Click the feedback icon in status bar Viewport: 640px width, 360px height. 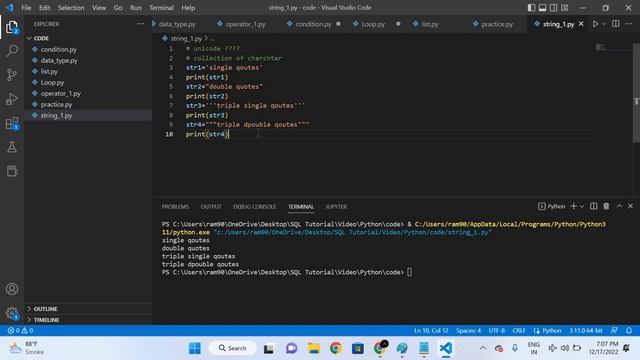[614, 330]
